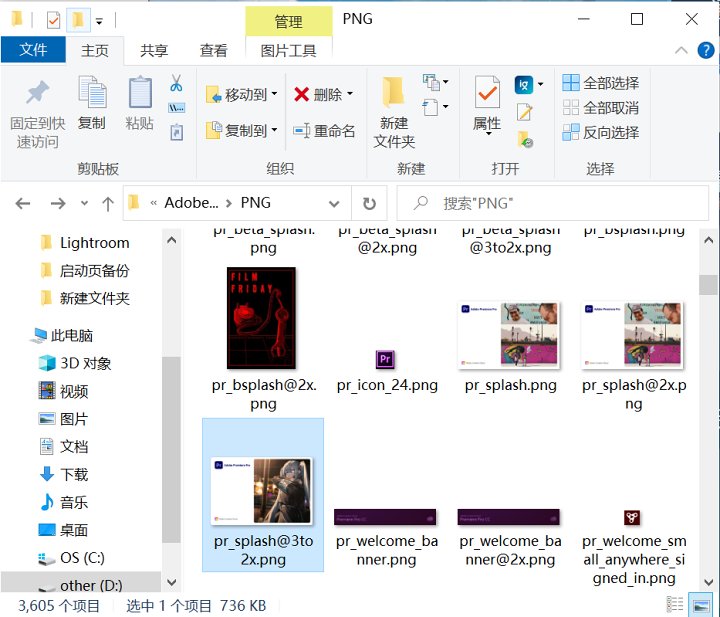The height and width of the screenshot is (617, 720).
Task: Click Quick Access toolbar new folder icon
Action: click(x=78, y=20)
